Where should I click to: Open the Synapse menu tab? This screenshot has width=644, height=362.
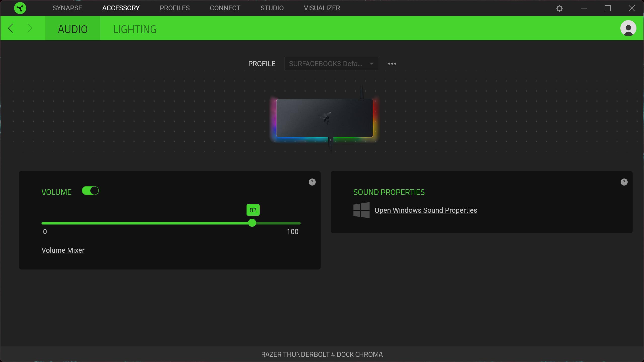pyautogui.click(x=67, y=8)
